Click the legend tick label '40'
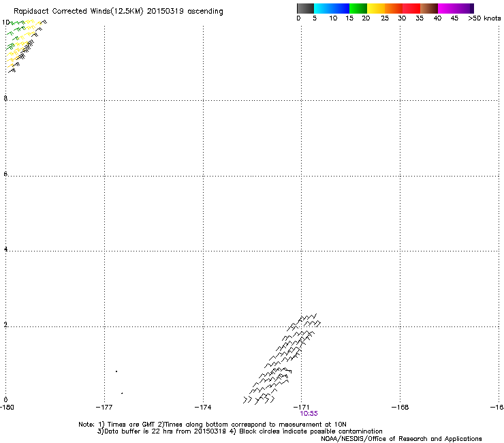 tap(437, 18)
